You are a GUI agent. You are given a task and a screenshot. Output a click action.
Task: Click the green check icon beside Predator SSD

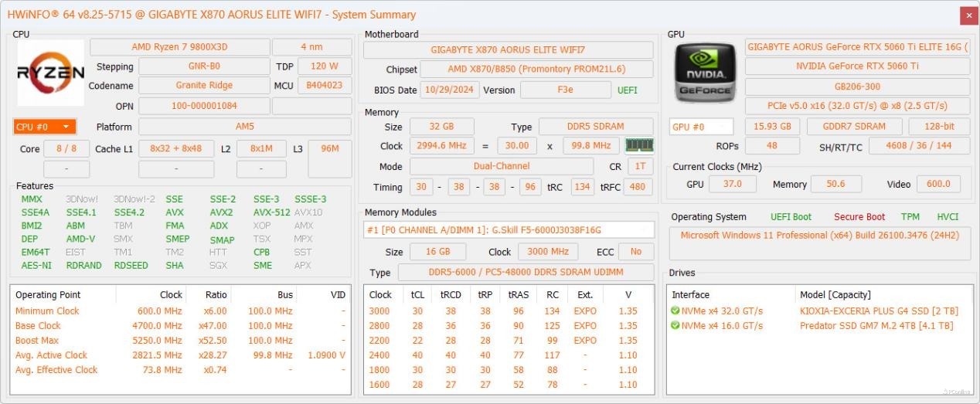(x=675, y=325)
